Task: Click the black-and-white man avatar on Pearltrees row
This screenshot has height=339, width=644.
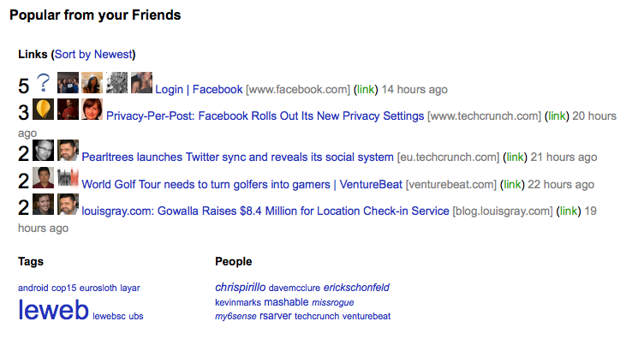Action: [x=43, y=150]
